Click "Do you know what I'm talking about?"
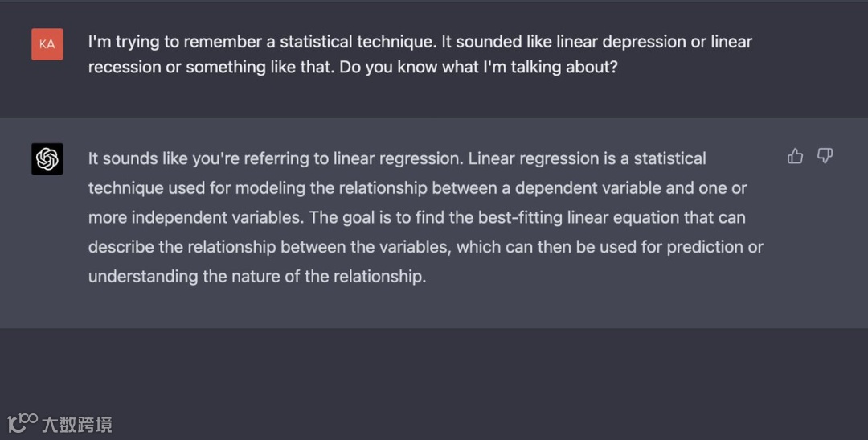Screen dimensions: 868x440 click(x=478, y=67)
